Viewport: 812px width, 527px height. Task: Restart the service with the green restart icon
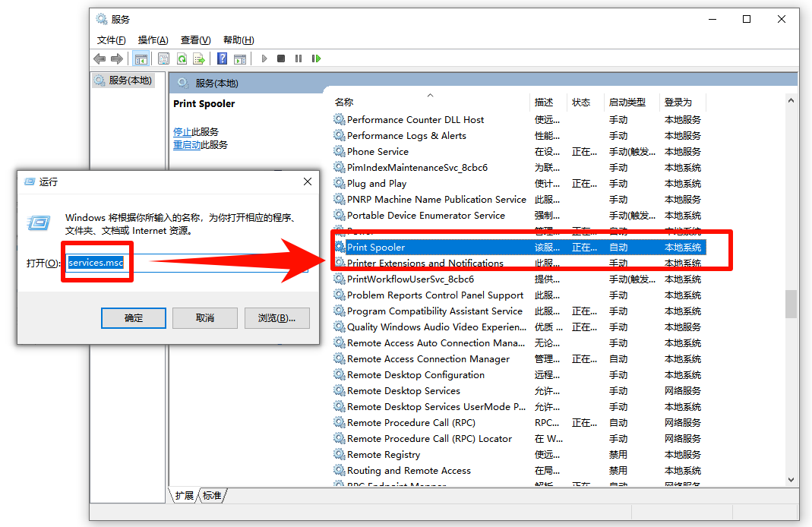tap(316, 58)
